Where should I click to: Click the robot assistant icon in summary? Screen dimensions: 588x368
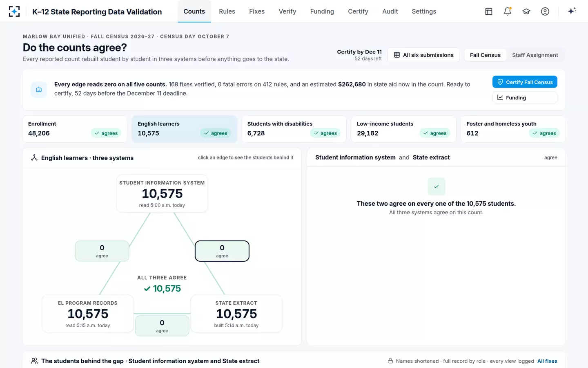tap(39, 89)
